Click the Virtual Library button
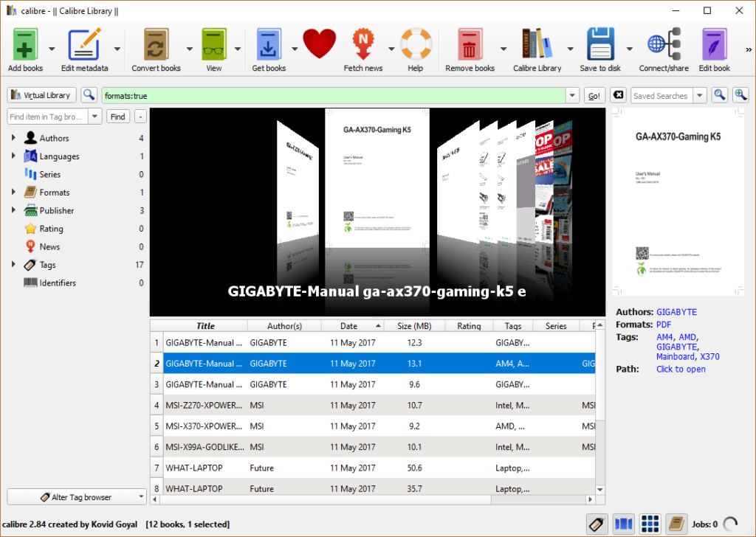 (x=41, y=95)
